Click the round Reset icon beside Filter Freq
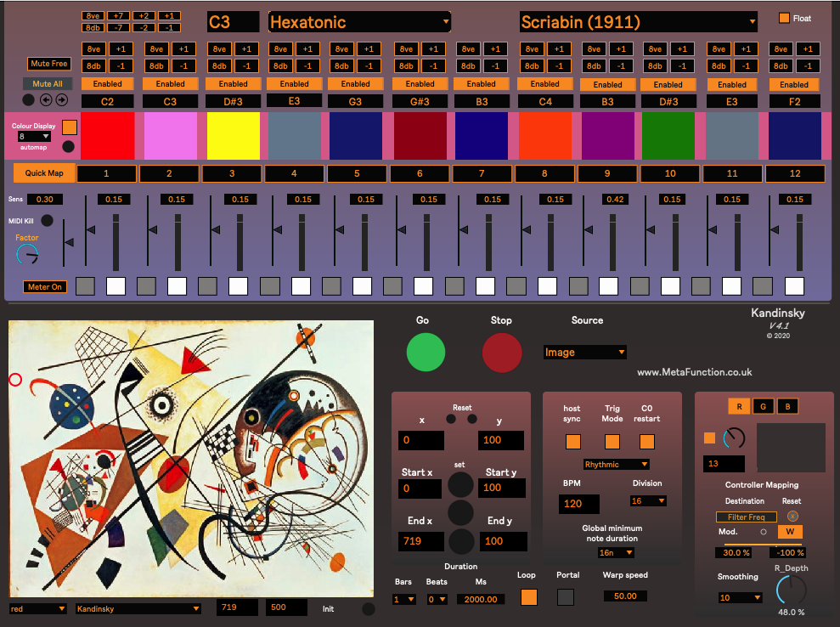The width and height of the screenshot is (840, 627). tap(792, 516)
